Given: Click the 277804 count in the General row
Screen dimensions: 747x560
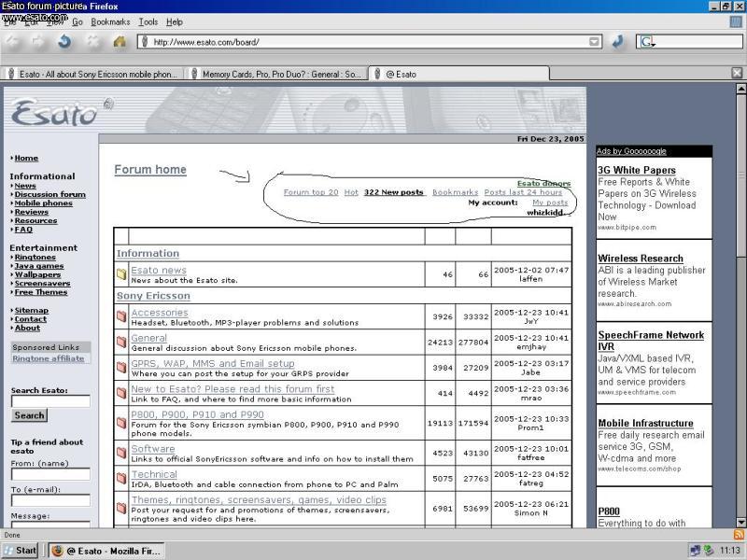Looking at the screenshot, I should tap(473, 343).
